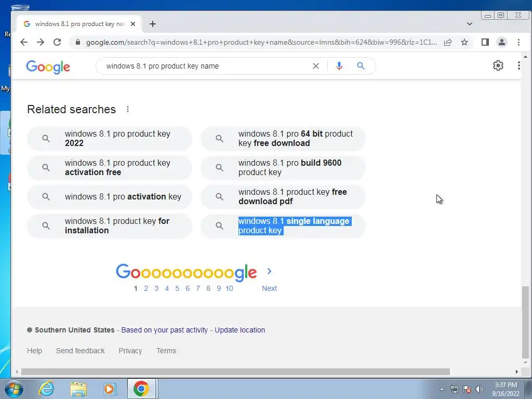Click the scroll up arrow
Image resolution: width=532 pixels, height=399 pixels.
525,57
